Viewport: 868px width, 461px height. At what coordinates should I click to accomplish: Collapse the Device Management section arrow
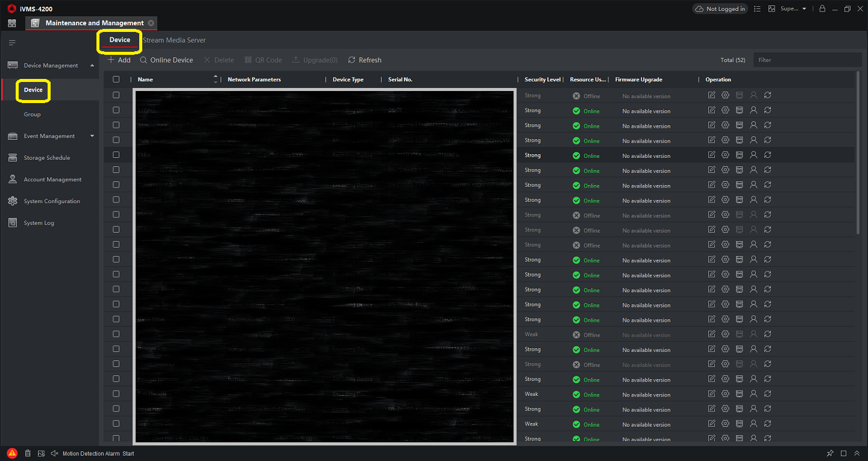click(x=92, y=65)
